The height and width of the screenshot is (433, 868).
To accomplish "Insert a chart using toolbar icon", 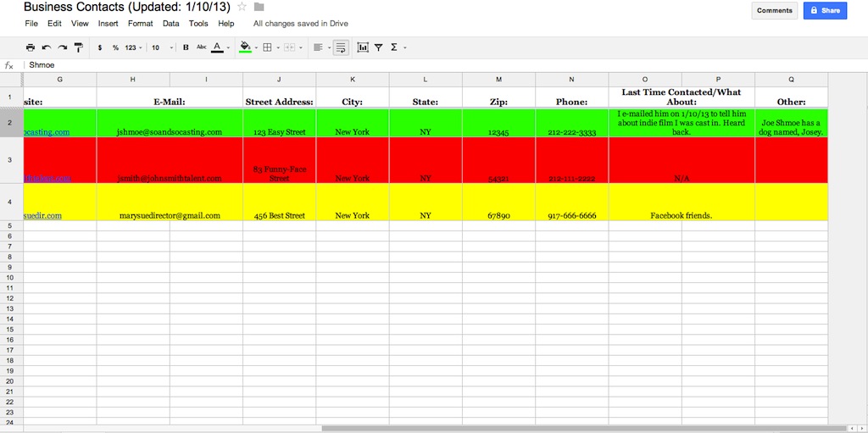I will [x=363, y=47].
